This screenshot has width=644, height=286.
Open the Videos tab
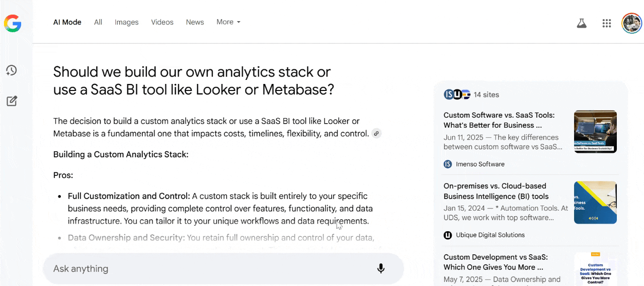[x=162, y=22]
